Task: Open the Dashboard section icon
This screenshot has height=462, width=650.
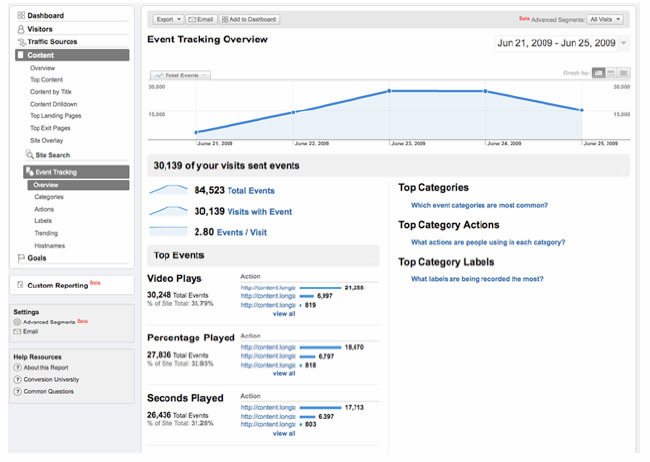Action: tap(21, 16)
